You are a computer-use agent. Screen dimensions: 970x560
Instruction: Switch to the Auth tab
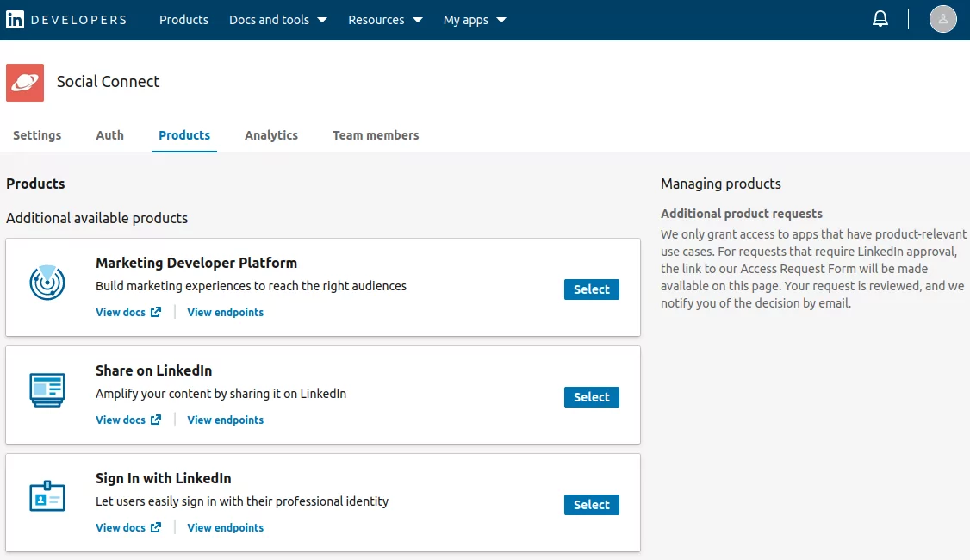(x=109, y=135)
